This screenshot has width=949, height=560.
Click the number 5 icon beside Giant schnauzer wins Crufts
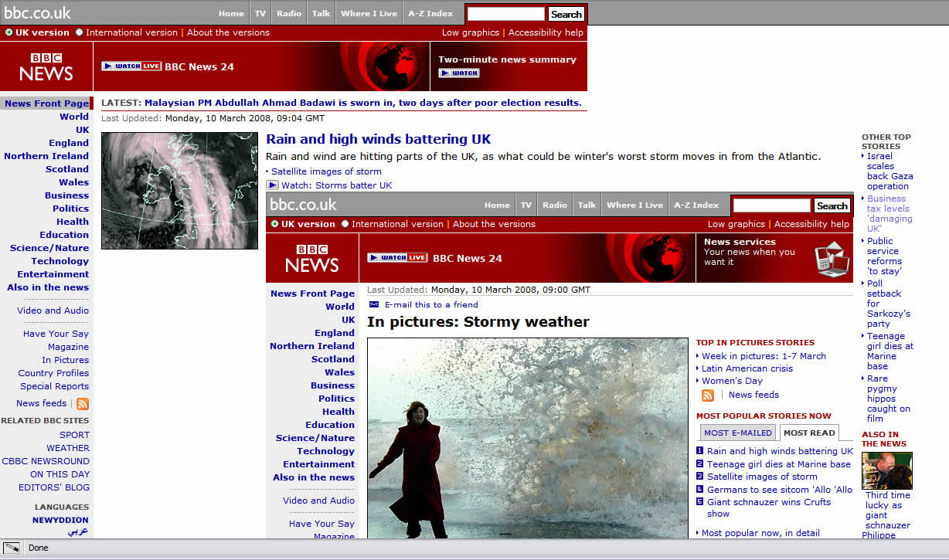click(699, 502)
